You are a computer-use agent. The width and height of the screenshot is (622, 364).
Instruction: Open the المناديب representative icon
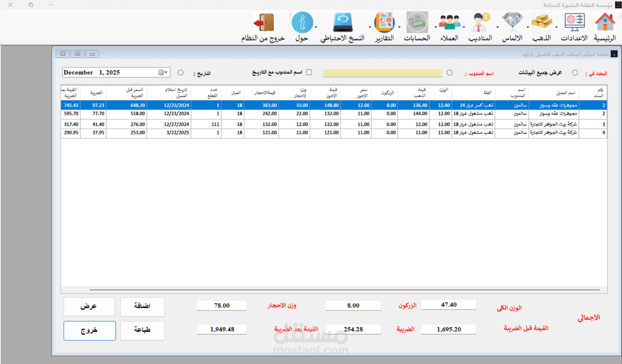[x=480, y=22]
